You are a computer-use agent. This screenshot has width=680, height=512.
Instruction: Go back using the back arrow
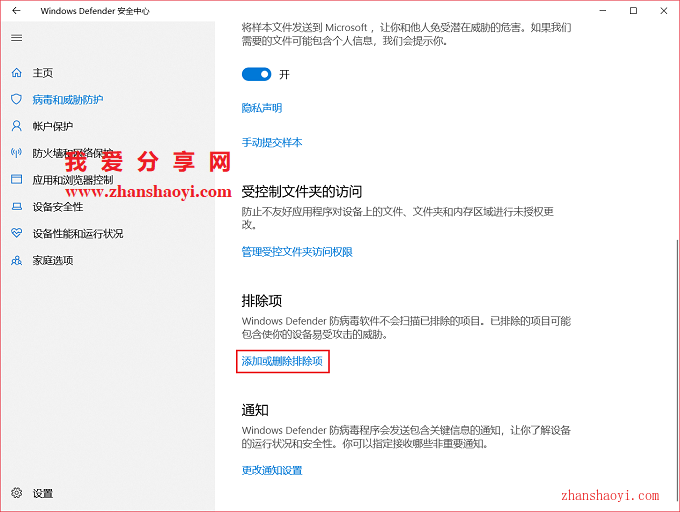tap(16, 11)
